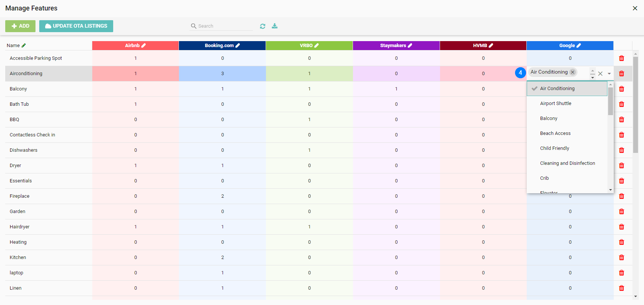Close the Manage Features dialog

tap(635, 8)
